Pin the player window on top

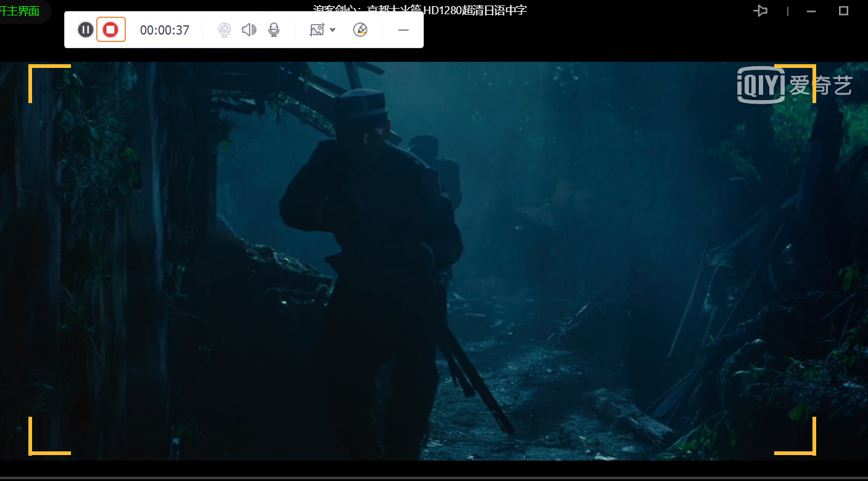761,10
